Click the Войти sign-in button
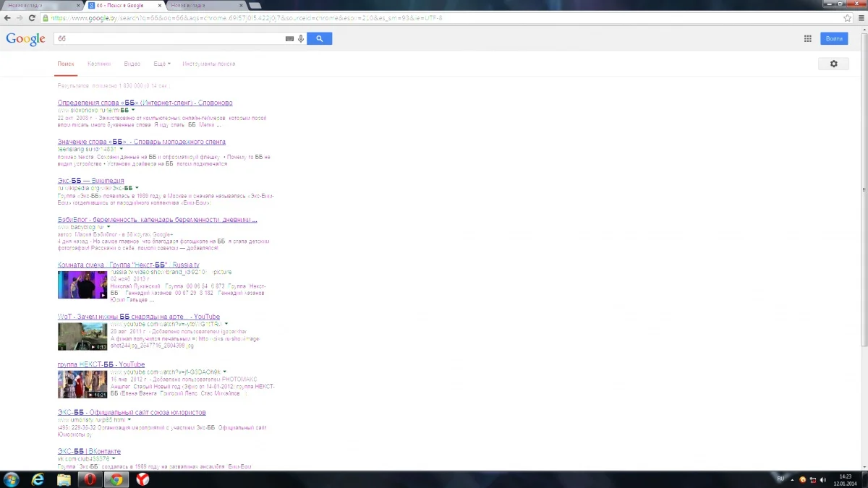 click(x=834, y=38)
